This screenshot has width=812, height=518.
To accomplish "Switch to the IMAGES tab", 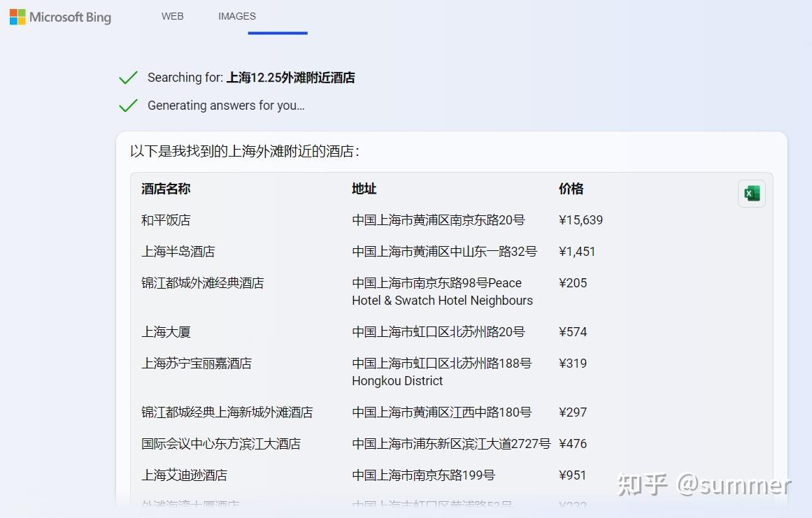I will 236,15.
